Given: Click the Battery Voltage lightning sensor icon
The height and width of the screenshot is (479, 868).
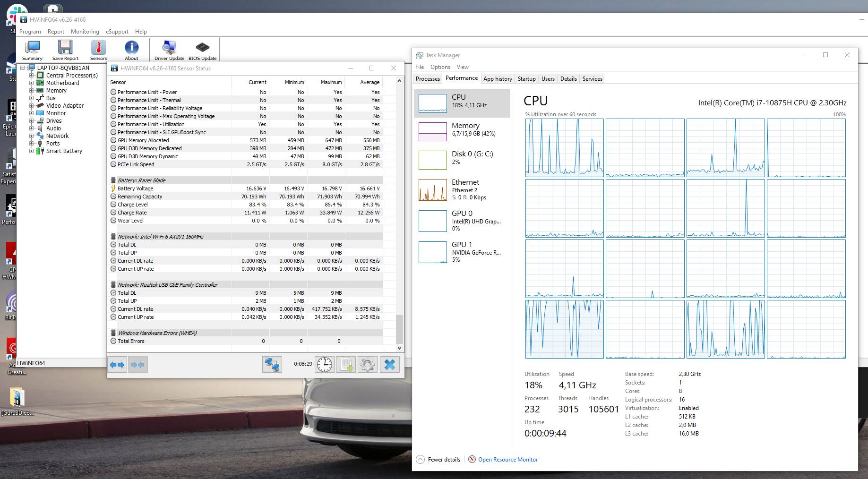Looking at the screenshot, I should 113,188.
